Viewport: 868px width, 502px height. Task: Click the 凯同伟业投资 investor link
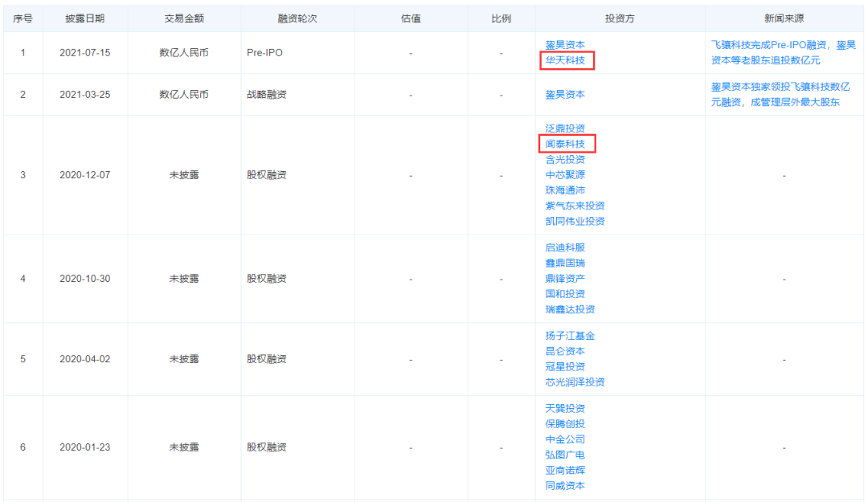[575, 222]
